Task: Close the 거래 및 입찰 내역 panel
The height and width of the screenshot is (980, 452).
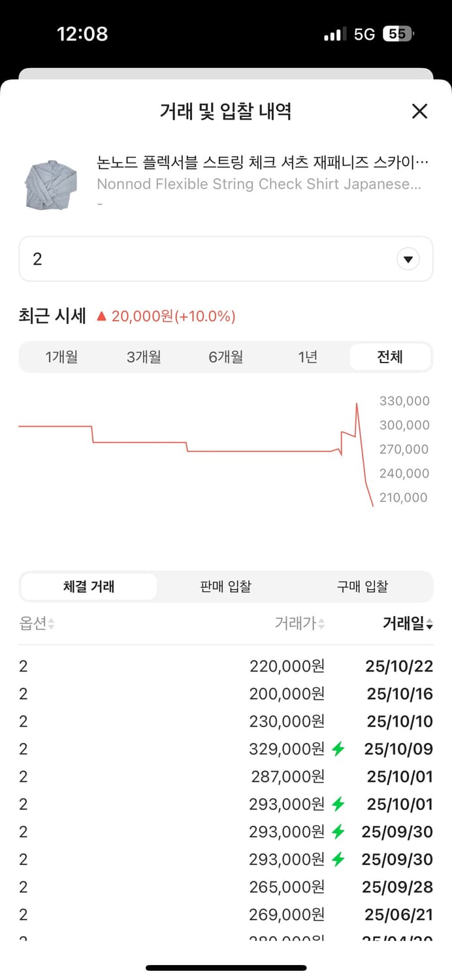Action: 419,111
